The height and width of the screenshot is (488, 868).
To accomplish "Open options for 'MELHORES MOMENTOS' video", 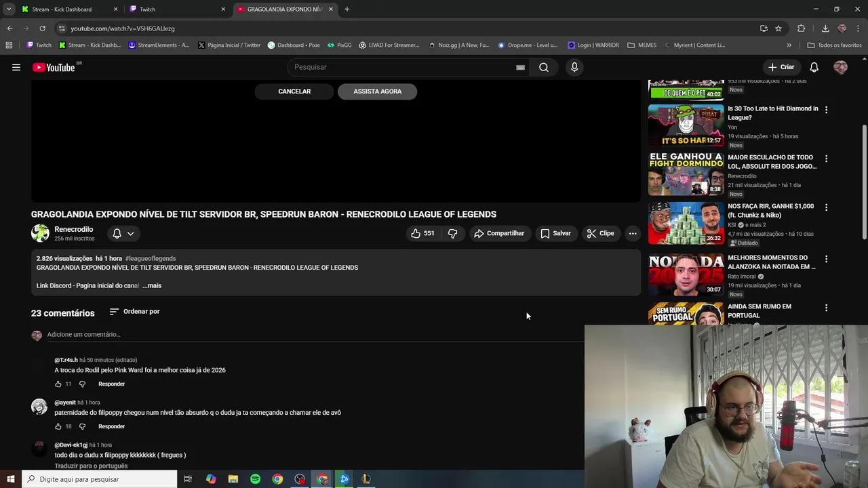I will coord(826,259).
